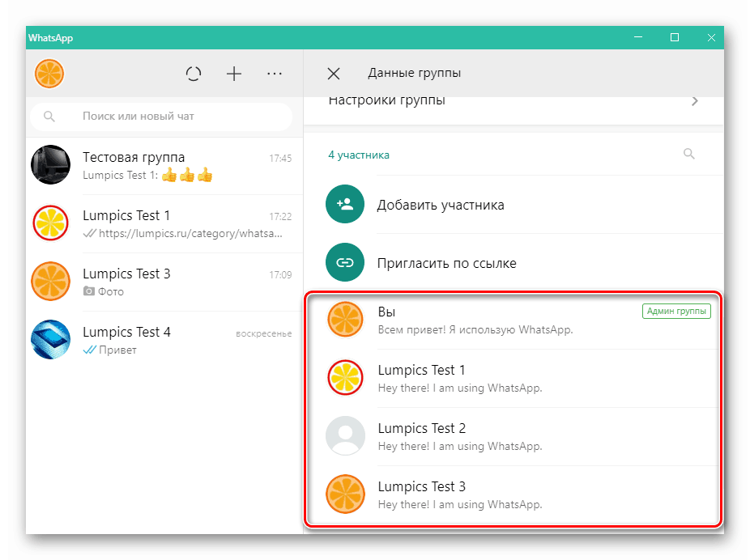Screen dimensions: 750x560
Task: Open the Lumpics Test 4 chat
Action: 164,340
